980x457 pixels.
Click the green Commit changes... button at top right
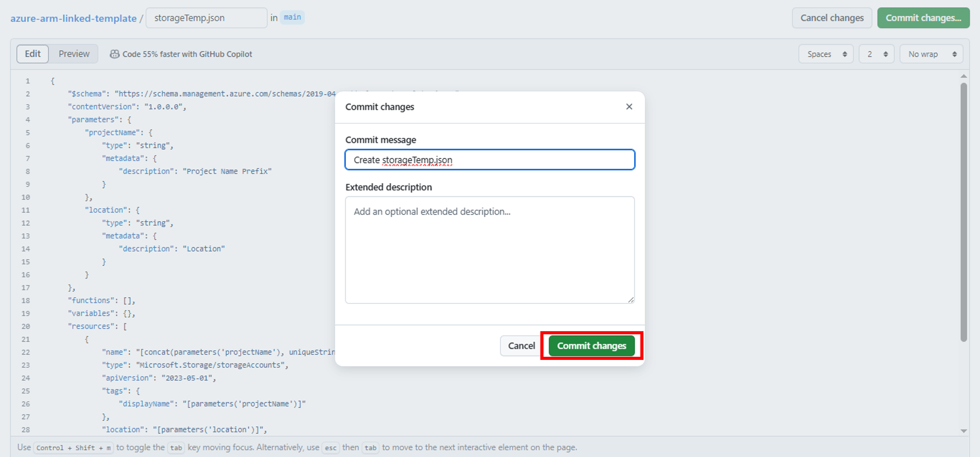pos(923,18)
